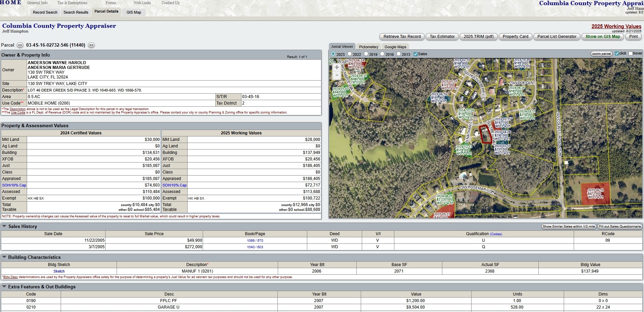The image size is (644, 312).
Task: Collapse Extra Features & Out Buildings section
Action: click(4, 287)
